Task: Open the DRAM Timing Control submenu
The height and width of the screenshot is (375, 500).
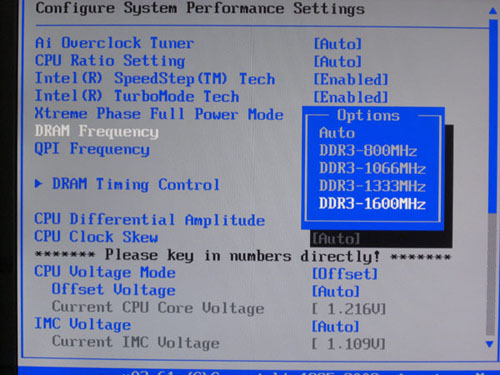Action: (x=136, y=184)
